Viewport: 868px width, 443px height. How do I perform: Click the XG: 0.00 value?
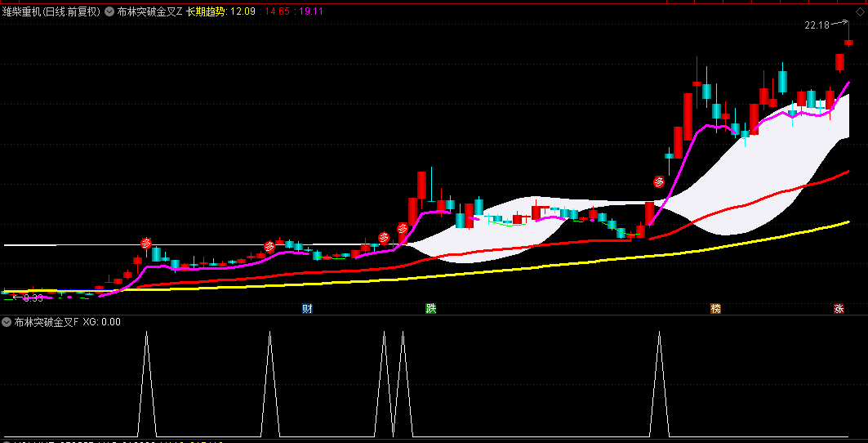click(102, 321)
